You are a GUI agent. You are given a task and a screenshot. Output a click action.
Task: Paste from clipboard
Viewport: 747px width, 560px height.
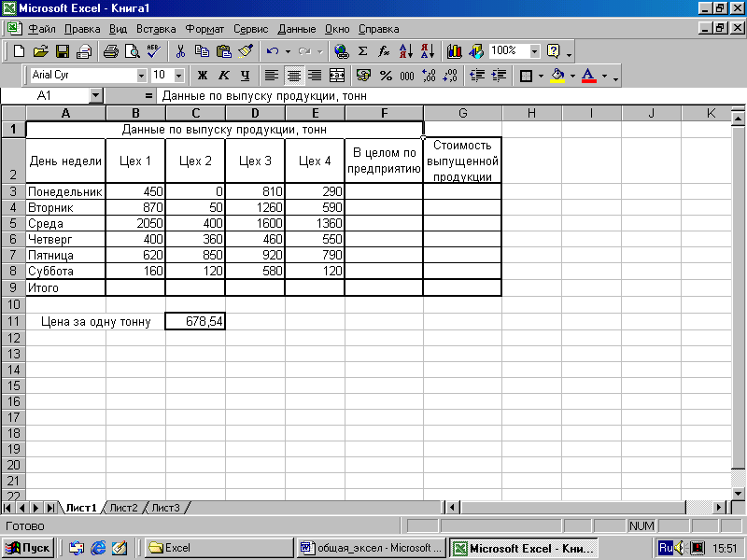pyautogui.click(x=223, y=51)
